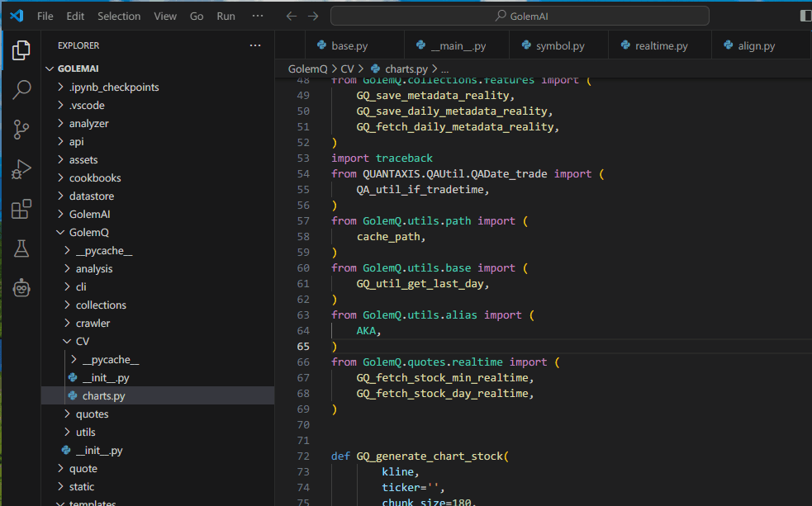
Task: Open the Explorer view in activity bar
Action: tap(21, 51)
